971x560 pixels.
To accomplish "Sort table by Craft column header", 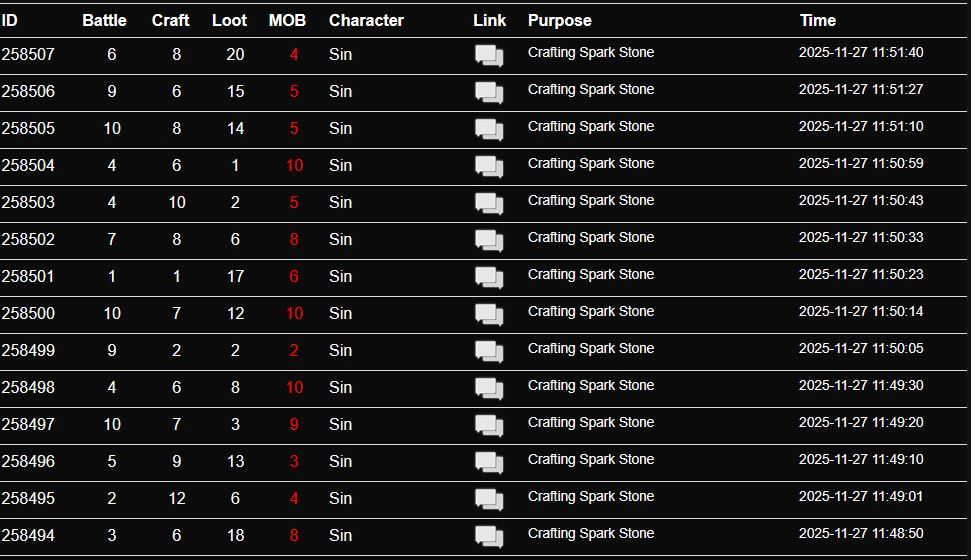I will (x=171, y=20).
